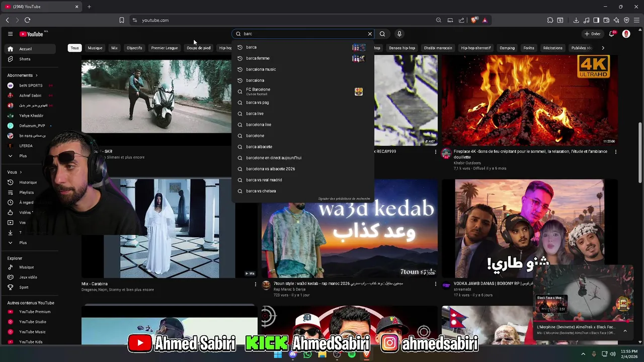Run search with magnifier button
644x362 pixels.
click(382, 34)
